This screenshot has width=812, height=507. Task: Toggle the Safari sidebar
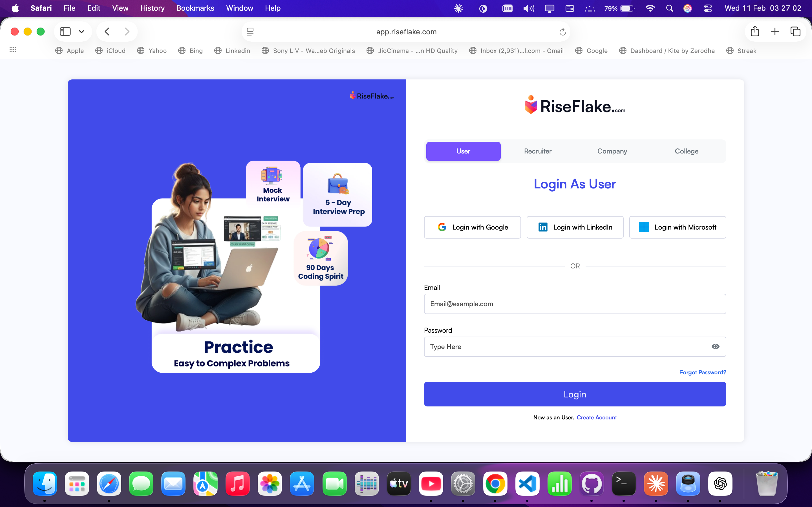tap(65, 31)
